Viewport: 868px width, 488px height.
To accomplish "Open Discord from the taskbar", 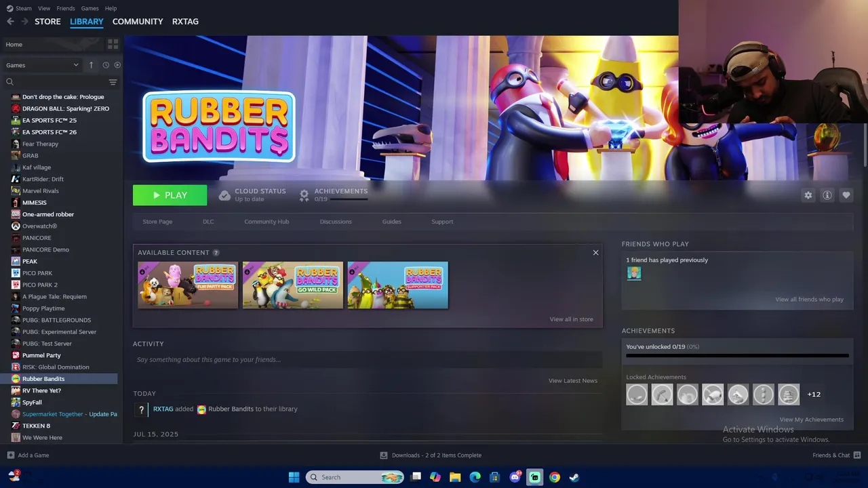I will click(515, 477).
